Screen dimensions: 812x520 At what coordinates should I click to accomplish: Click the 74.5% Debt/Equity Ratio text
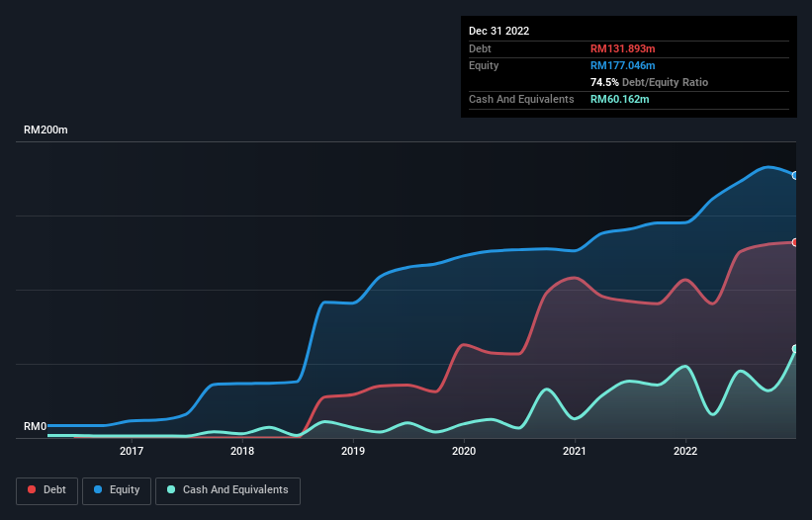[x=650, y=82]
